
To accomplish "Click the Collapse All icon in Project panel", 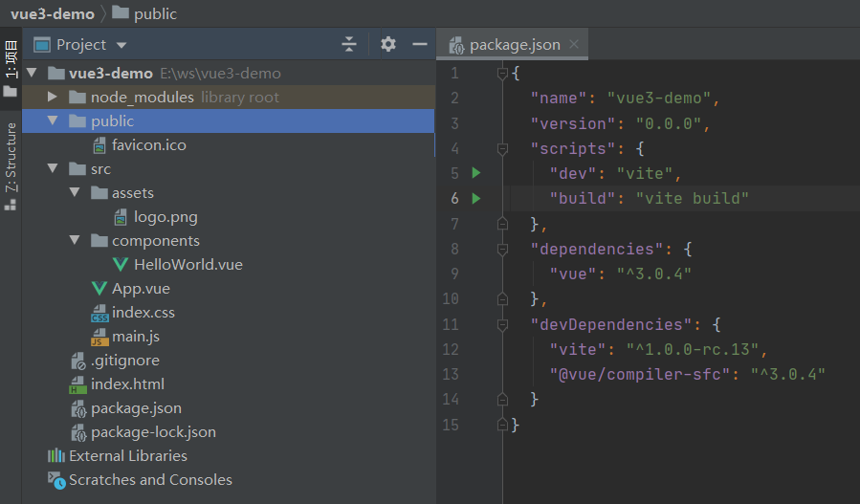I will click(x=349, y=44).
